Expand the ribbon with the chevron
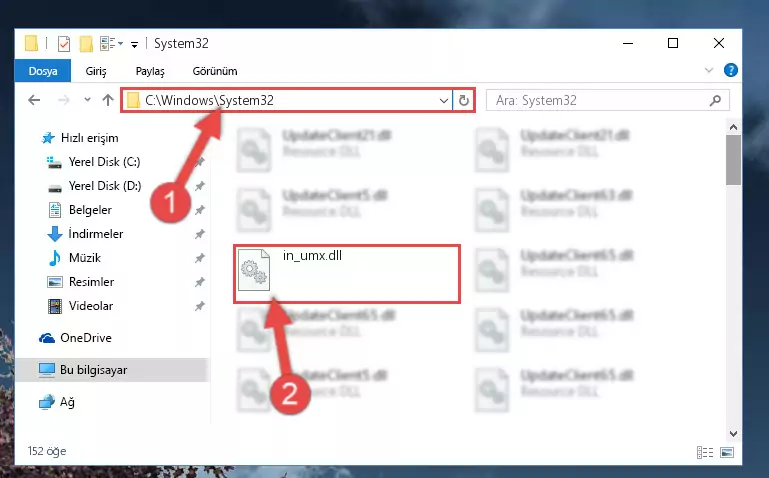This screenshot has width=769, height=478. click(709, 70)
